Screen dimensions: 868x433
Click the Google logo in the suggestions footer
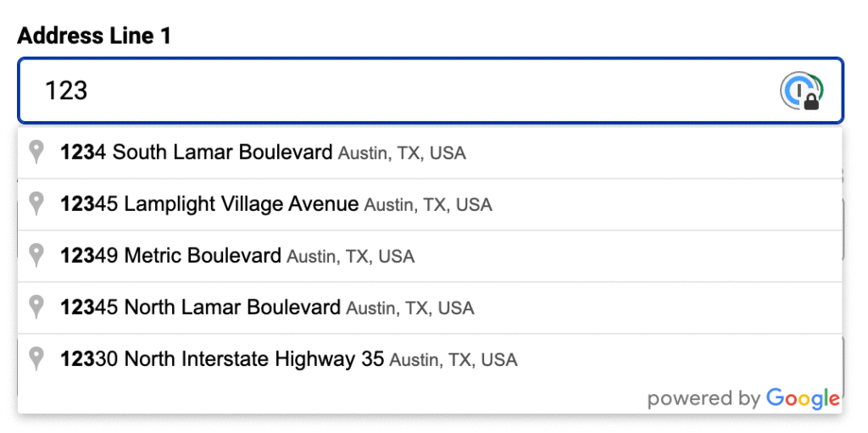[x=803, y=398]
